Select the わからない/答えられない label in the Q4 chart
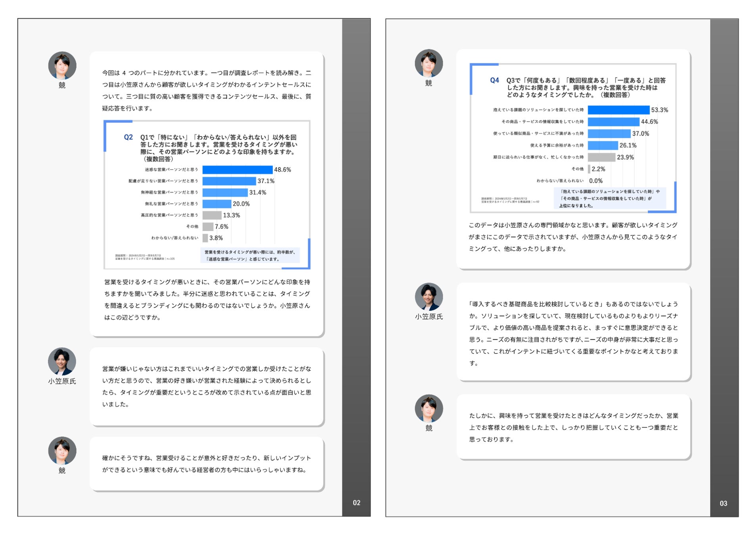This screenshot has height=535, width=756. pos(560,181)
